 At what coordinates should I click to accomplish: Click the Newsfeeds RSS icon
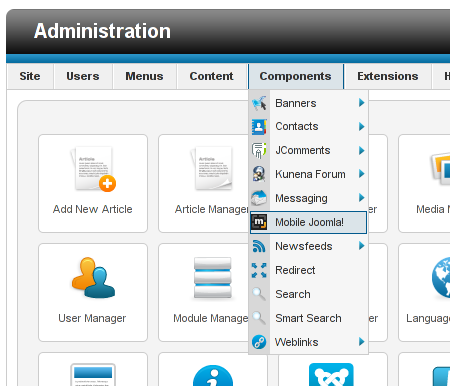(x=259, y=246)
